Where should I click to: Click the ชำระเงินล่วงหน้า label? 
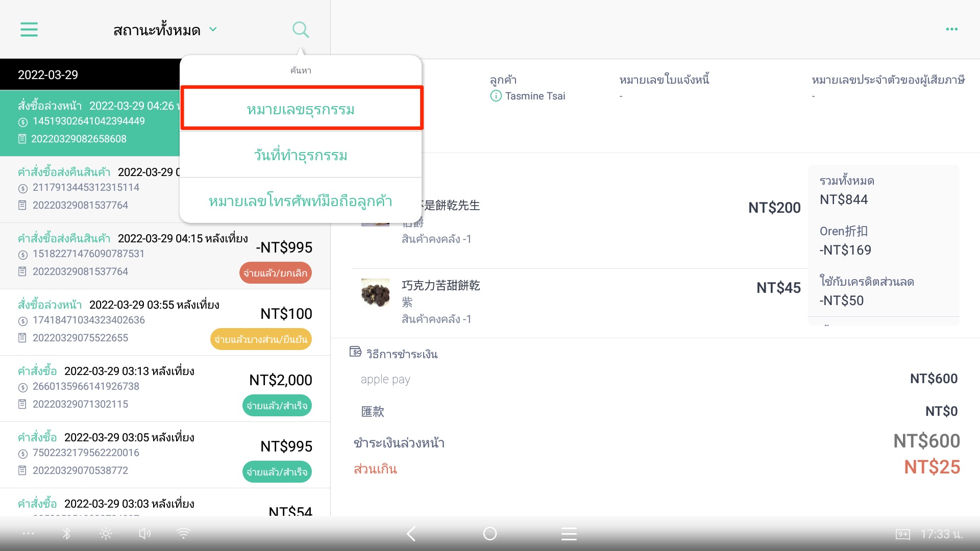(399, 443)
